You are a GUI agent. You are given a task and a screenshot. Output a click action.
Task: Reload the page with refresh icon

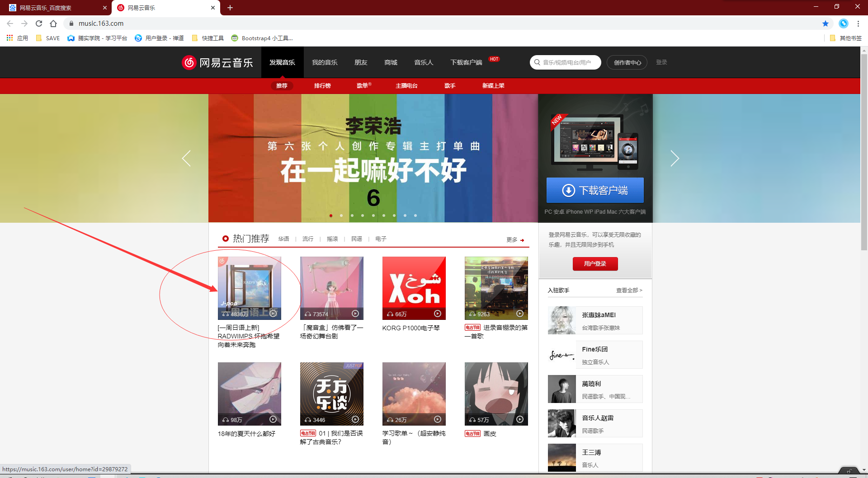click(x=39, y=23)
